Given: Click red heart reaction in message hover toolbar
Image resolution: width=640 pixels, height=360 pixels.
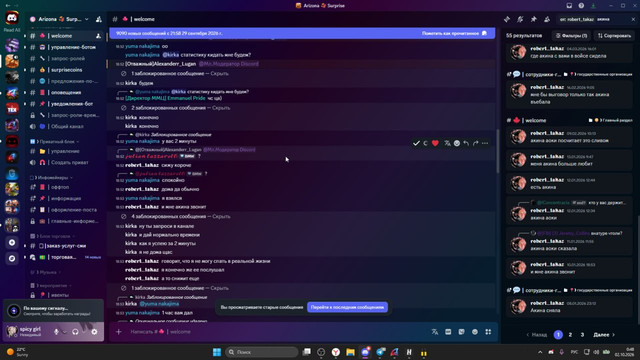Looking at the screenshot, I should pos(435,143).
